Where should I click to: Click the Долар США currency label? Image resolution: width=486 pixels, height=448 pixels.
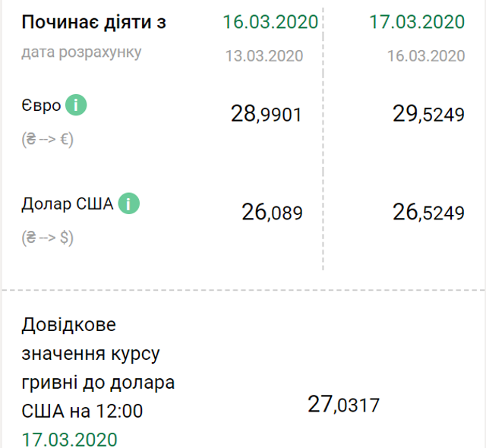[x=67, y=203]
